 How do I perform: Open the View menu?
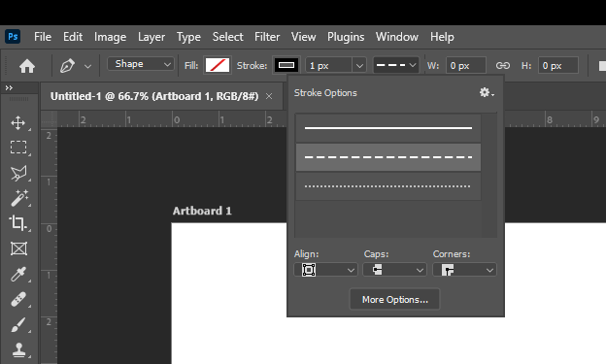(303, 37)
